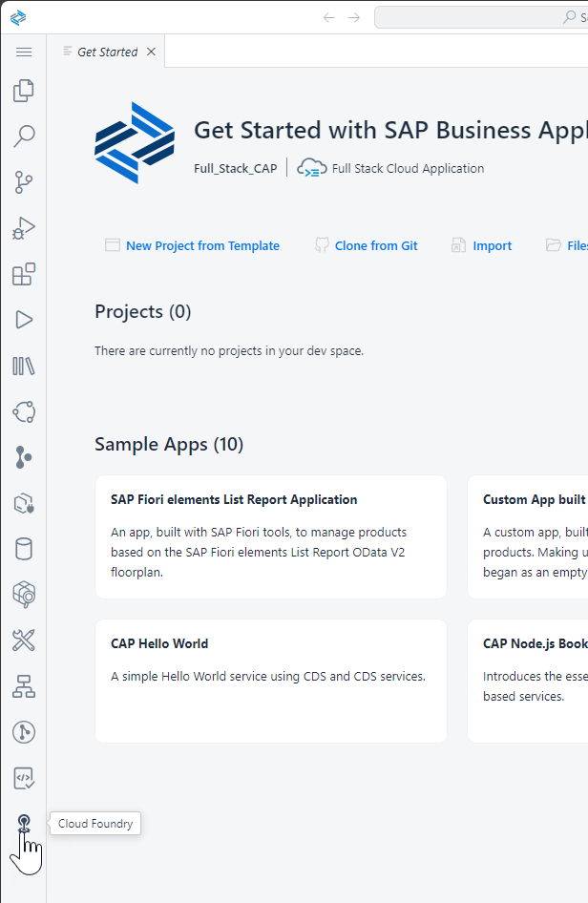Open the database cylinder icon
The height and width of the screenshot is (903, 588).
point(24,549)
